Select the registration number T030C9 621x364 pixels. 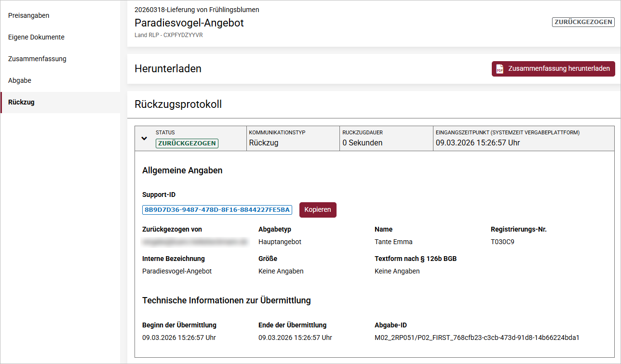pyautogui.click(x=502, y=242)
